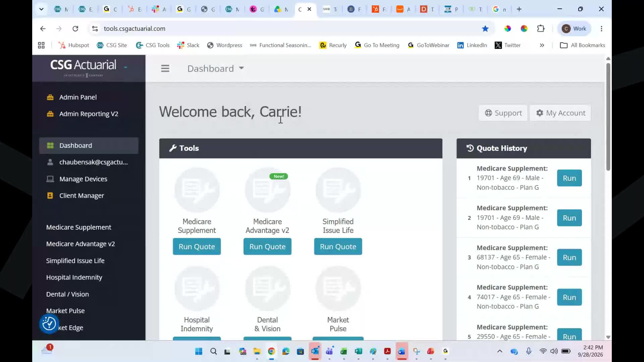Open the GoToWebinar bookmark
Viewport: 644px width, 362px height.
click(428, 45)
